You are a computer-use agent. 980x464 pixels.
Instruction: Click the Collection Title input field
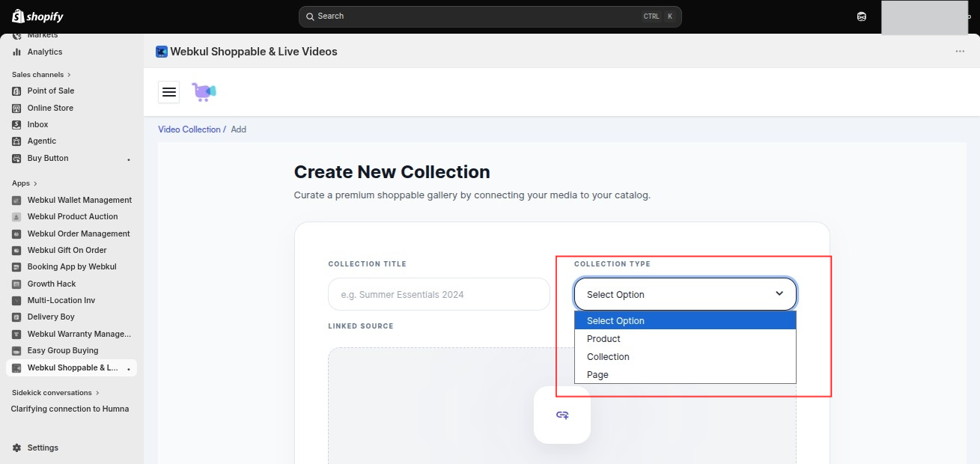coord(439,294)
